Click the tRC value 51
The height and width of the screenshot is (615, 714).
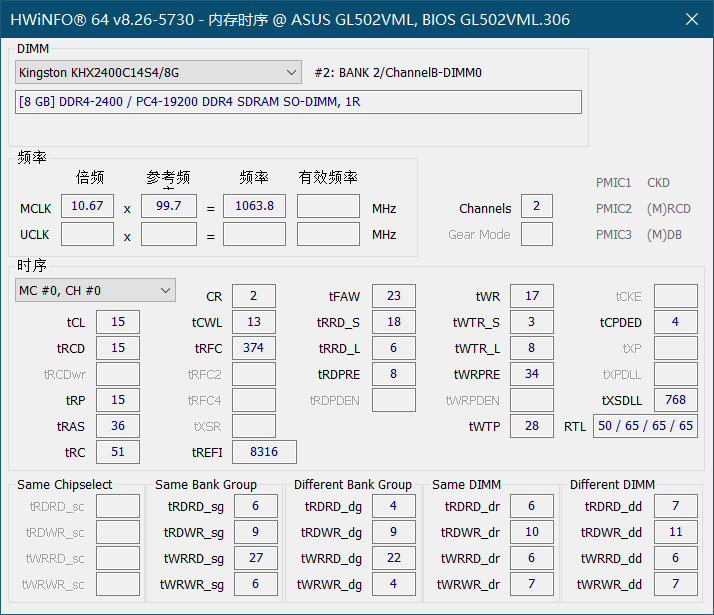click(118, 452)
